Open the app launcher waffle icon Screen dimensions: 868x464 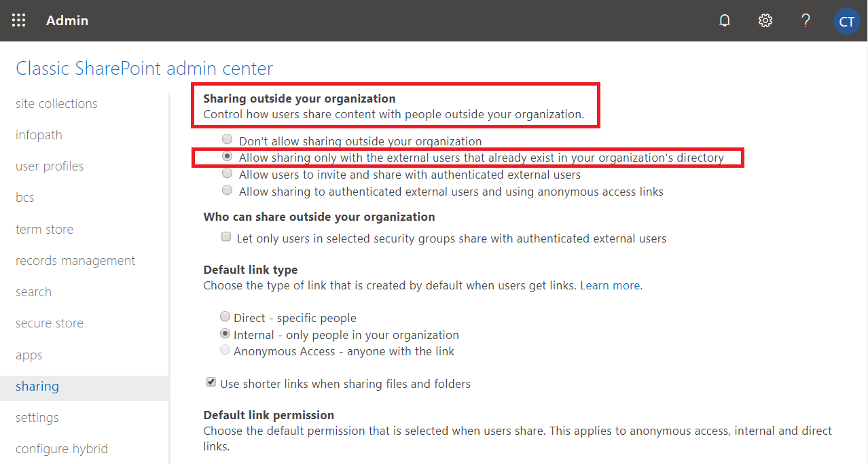click(19, 20)
